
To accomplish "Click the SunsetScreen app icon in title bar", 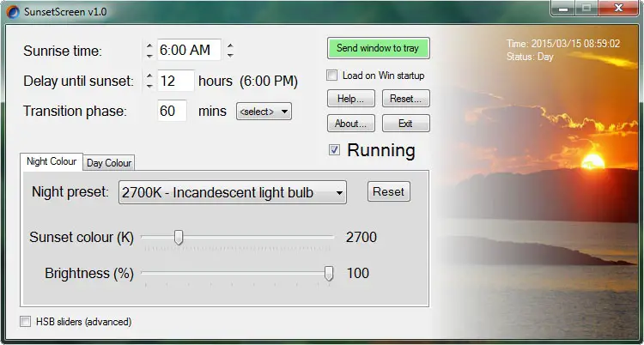I will point(13,12).
